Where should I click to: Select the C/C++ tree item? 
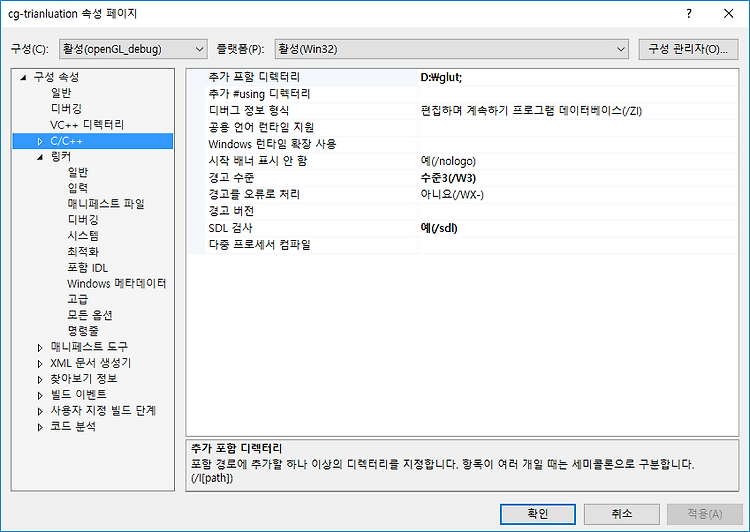(x=66, y=141)
